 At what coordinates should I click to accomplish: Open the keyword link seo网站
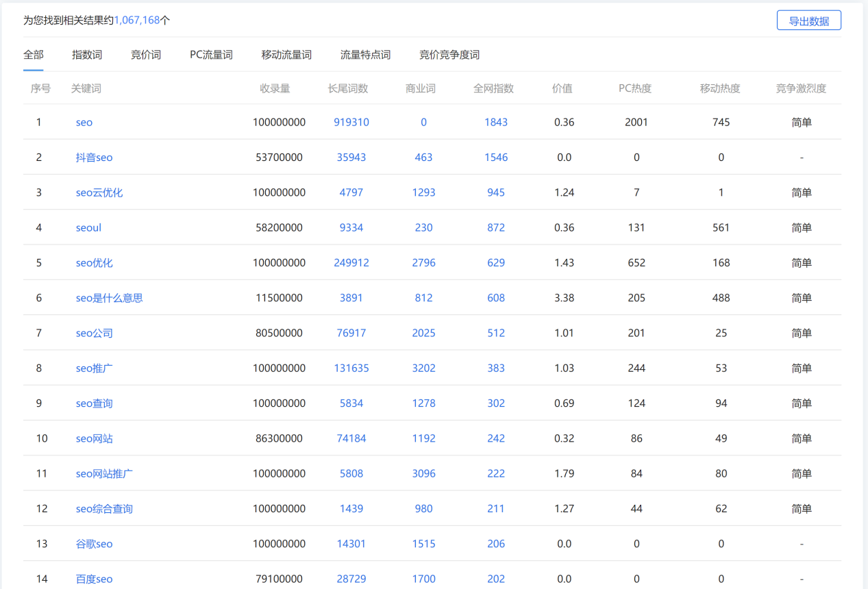94,438
